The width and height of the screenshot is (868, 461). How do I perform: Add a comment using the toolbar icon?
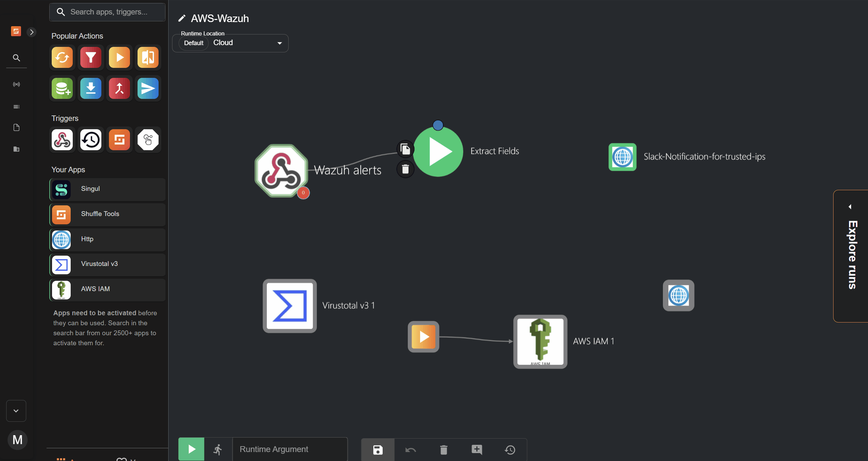(477, 450)
